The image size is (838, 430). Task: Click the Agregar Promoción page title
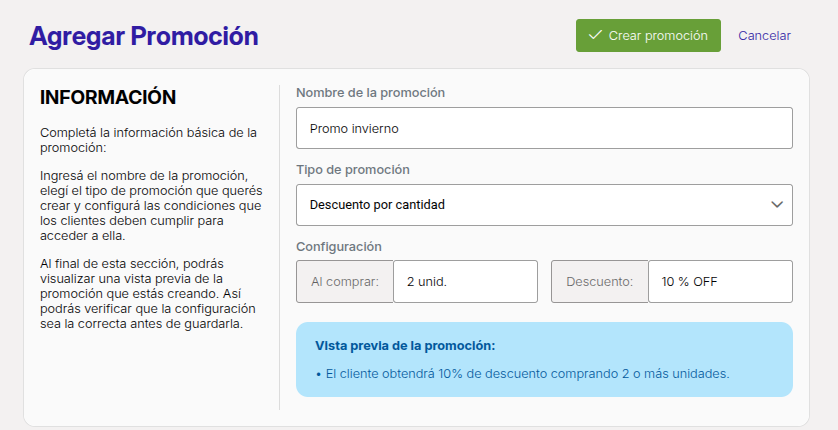pos(144,36)
